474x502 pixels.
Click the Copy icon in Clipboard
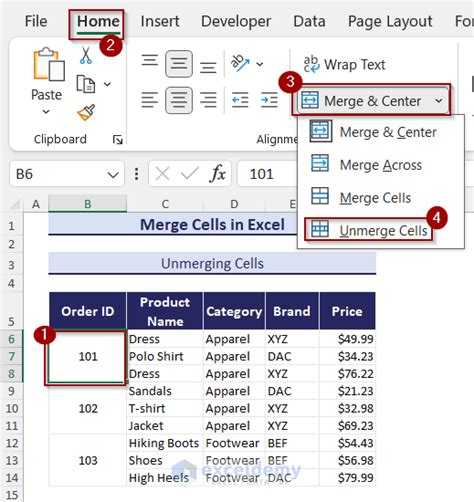[x=86, y=84]
